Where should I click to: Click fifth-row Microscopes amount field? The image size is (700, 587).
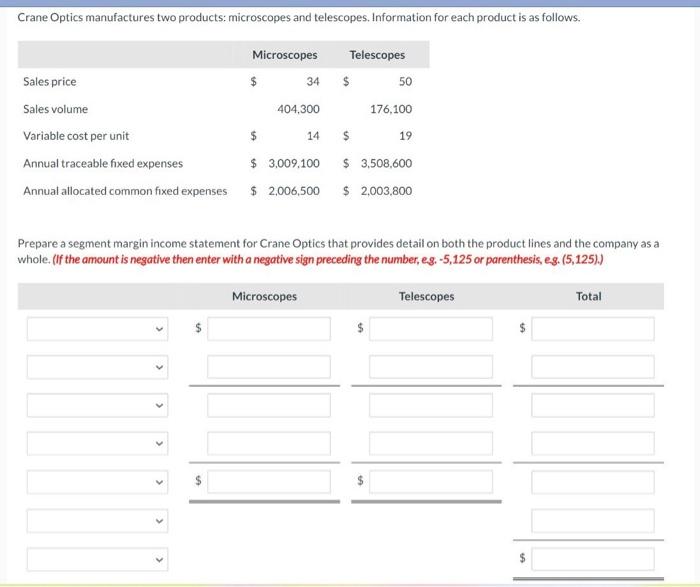(269, 482)
